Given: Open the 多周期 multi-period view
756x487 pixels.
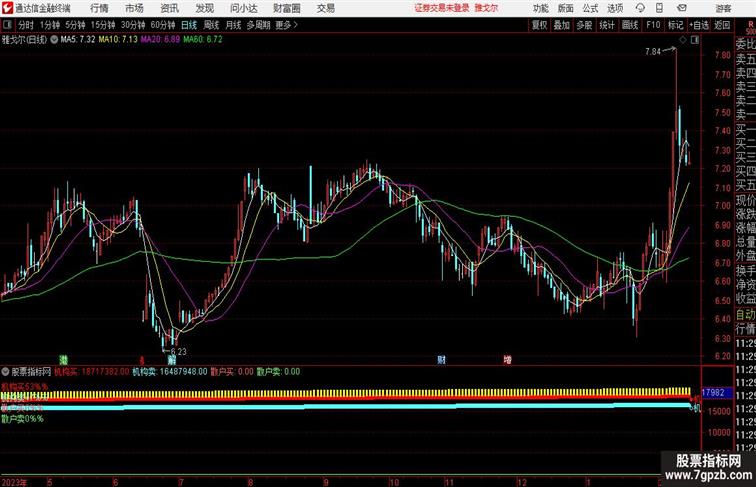Looking at the screenshot, I should click(258, 25).
